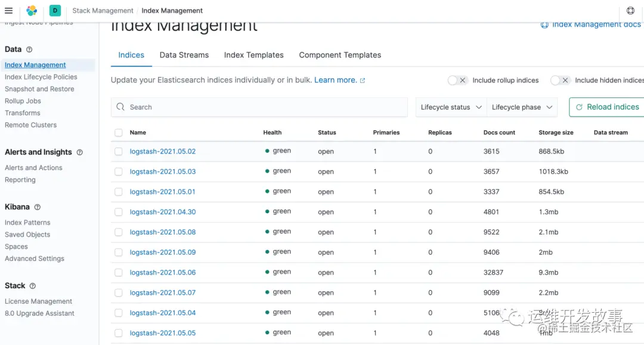The width and height of the screenshot is (644, 345).
Task: Open the logstash-2021.05.02 index
Action: 163,152
